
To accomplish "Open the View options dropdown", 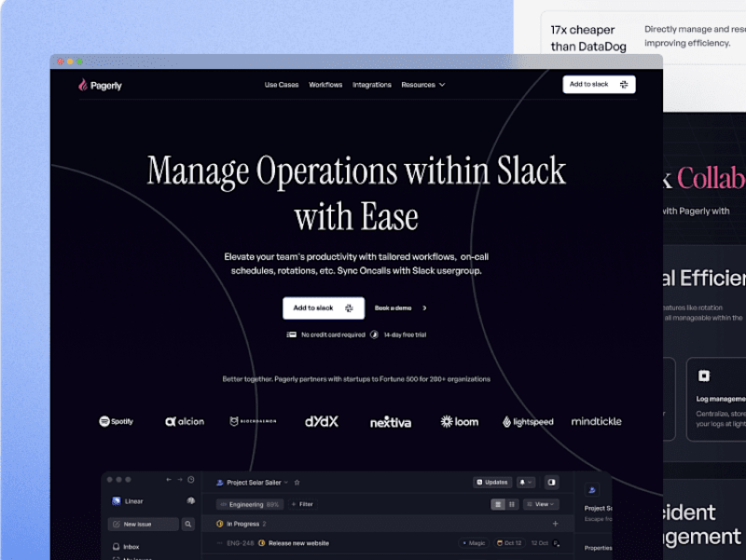I will (x=541, y=504).
